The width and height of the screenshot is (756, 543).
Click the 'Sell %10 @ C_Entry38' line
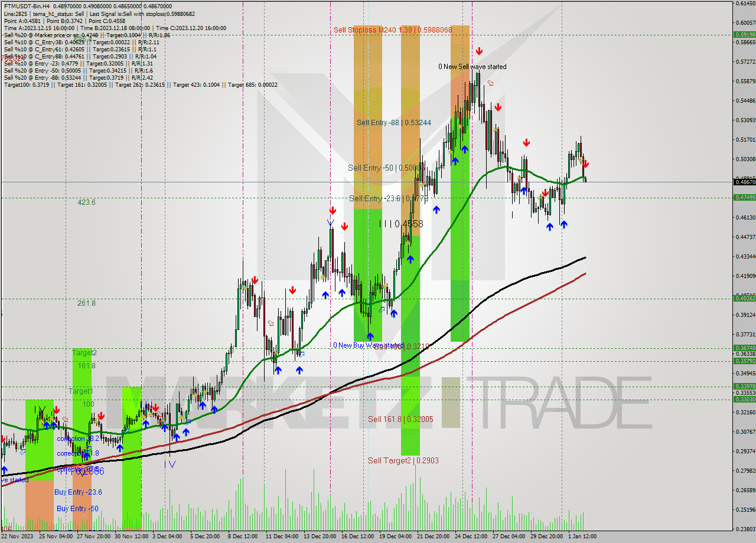(x=82, y=42)
